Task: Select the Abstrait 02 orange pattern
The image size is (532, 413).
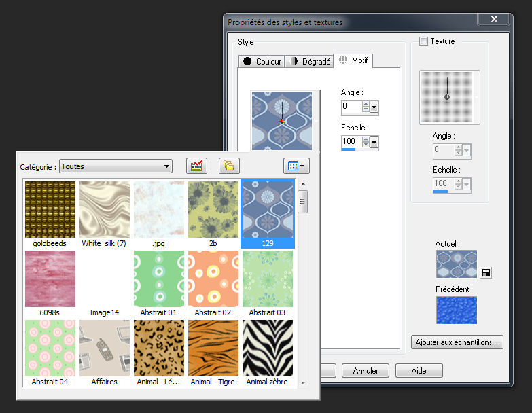Action: coord(213,279)
